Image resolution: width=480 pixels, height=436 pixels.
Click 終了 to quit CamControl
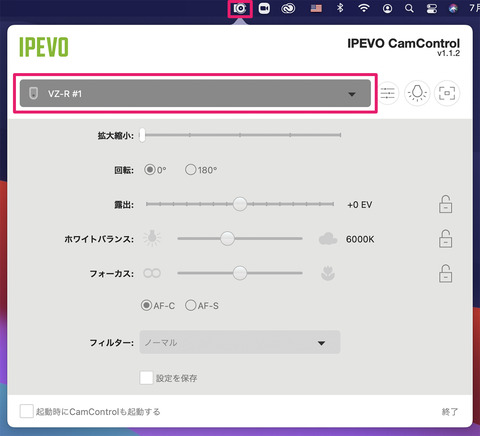(450, 412)
